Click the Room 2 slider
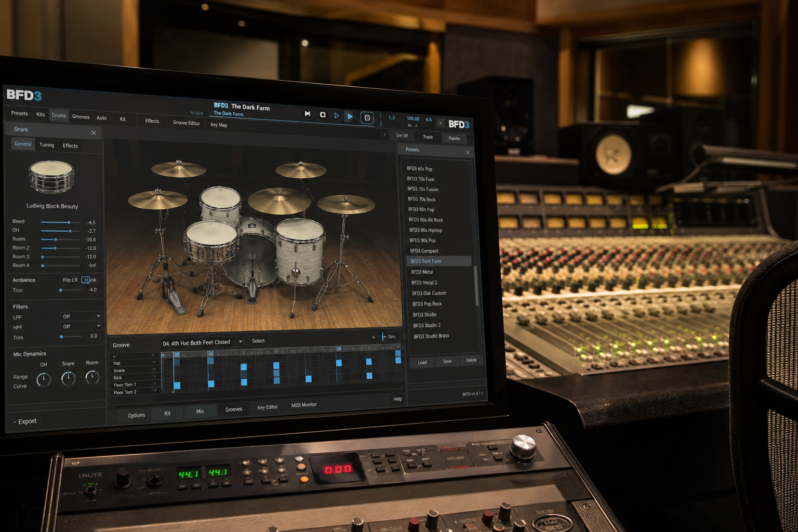The height and width of the screenshot is (532, 798). tap(60, 248)
